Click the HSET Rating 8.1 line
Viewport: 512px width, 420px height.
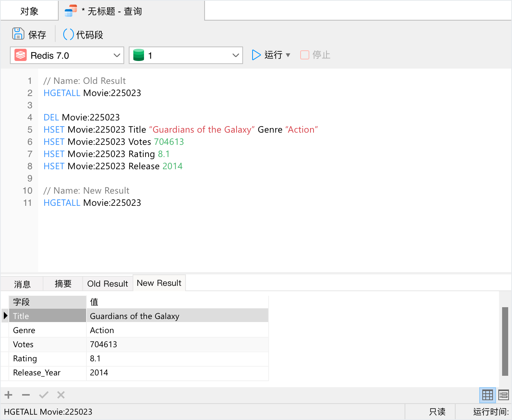[x=107, y=154]
